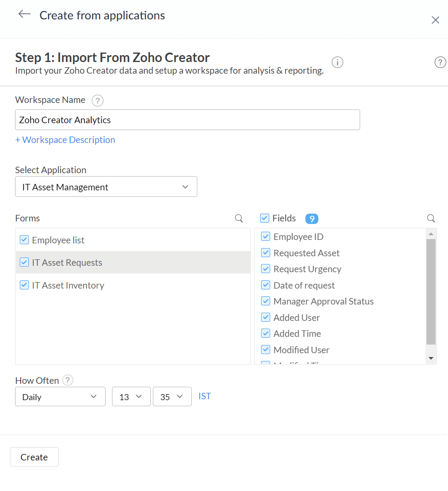Viewport: 448px width, 491px height.
Task: Click search icon above Fields list
Action: pos(431,218)
